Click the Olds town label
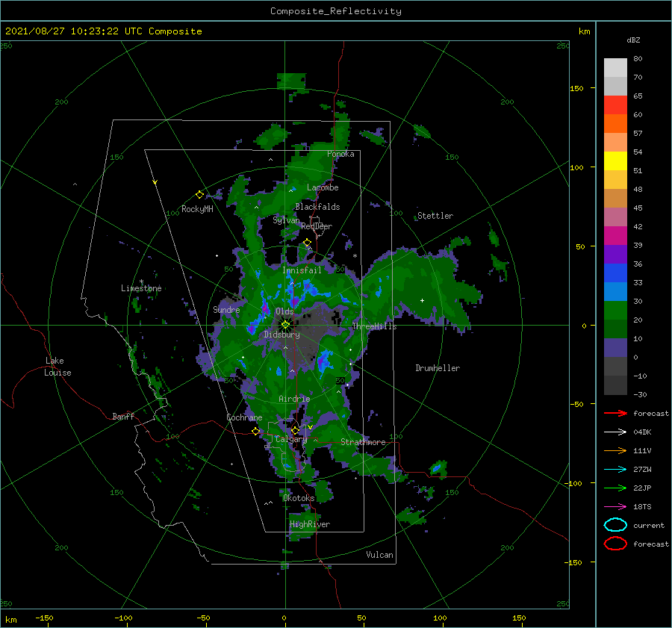Image resolution: width=672 pixels, height=628 pixels. [x=284, y=311]
